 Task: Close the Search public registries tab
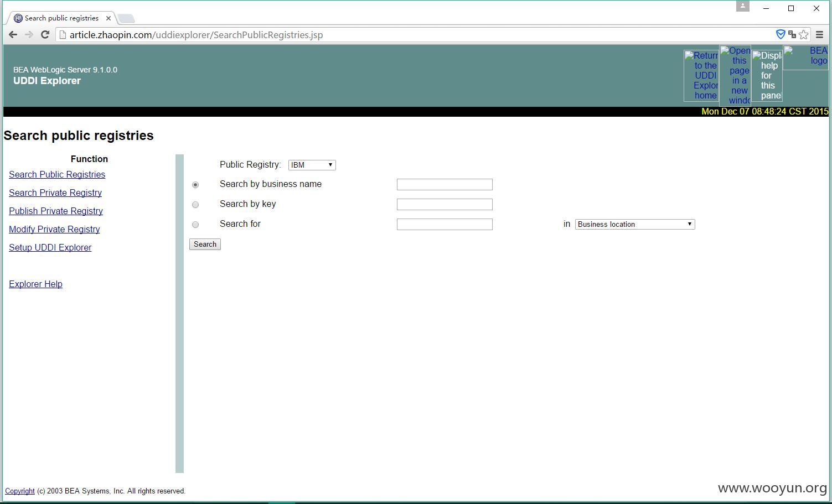[x=108, y=18]
